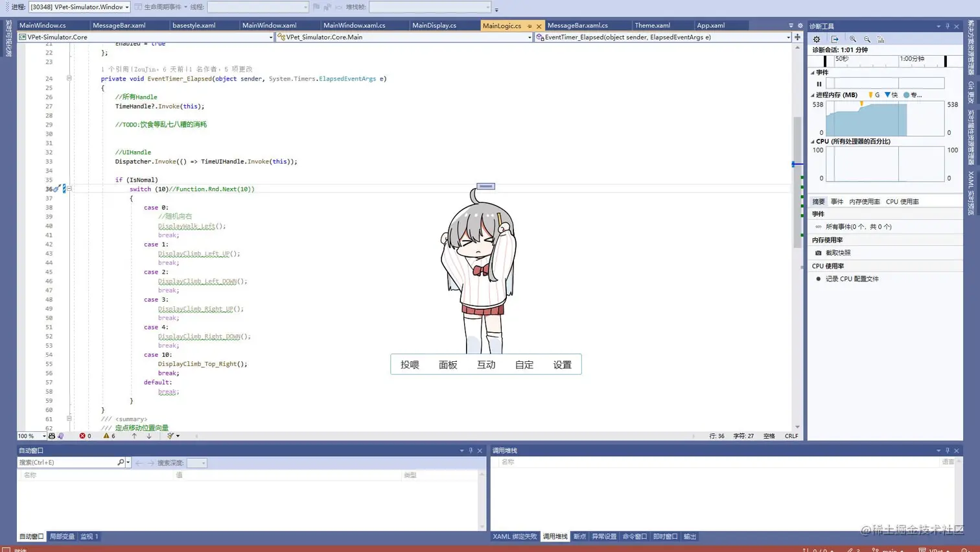Click 记录 CPU 配置文件 option

852,279
